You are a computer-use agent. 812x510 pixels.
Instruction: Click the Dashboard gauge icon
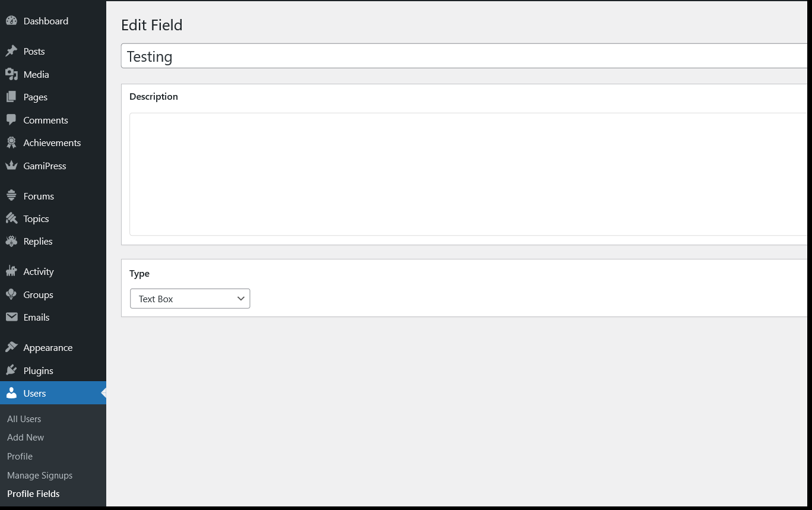point(11,21)
